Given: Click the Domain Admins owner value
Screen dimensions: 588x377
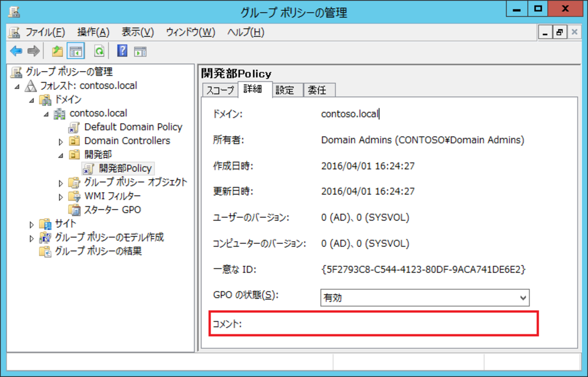Looking at the screenshot, I should [x=423, y=140].
